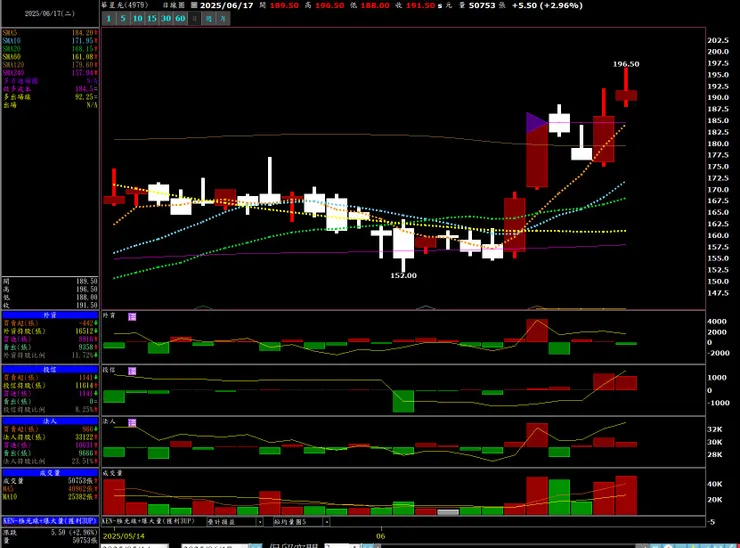Click the open price 189.50 in left panel

87,281
